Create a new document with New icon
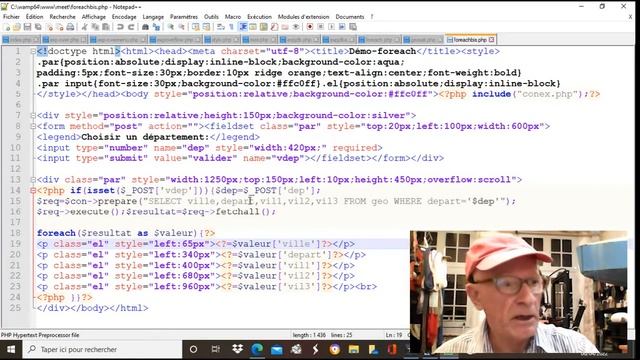This screenshot has width=640, height=360. pos(7,27)
